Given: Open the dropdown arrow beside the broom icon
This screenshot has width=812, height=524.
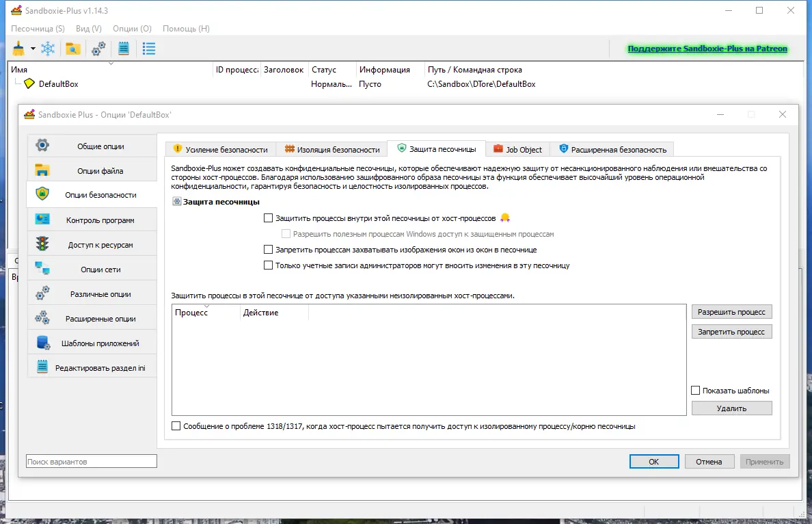Looking at the screenshot, I should 33,49.
